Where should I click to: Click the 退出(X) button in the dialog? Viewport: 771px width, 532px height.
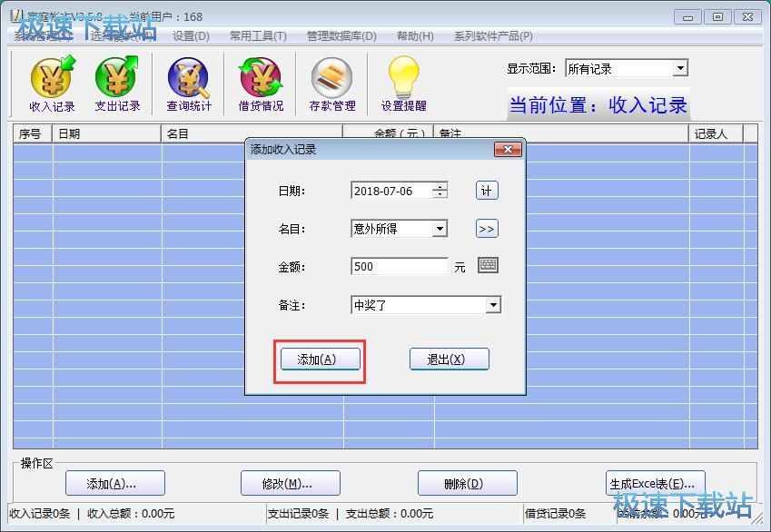[x=450, y=360]
